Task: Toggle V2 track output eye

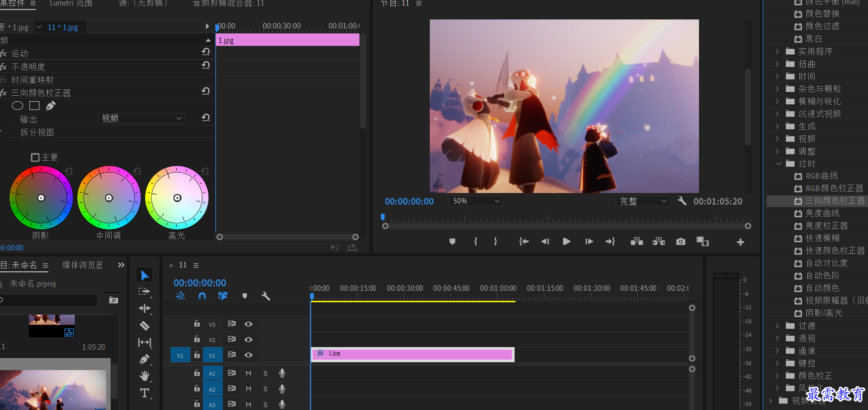Action: coord(248,340)
